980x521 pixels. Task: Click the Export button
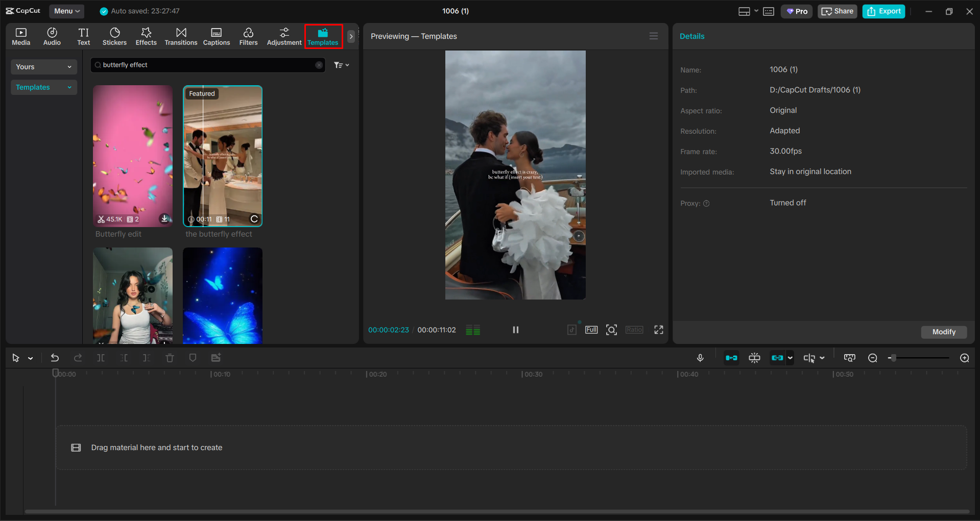883,11
